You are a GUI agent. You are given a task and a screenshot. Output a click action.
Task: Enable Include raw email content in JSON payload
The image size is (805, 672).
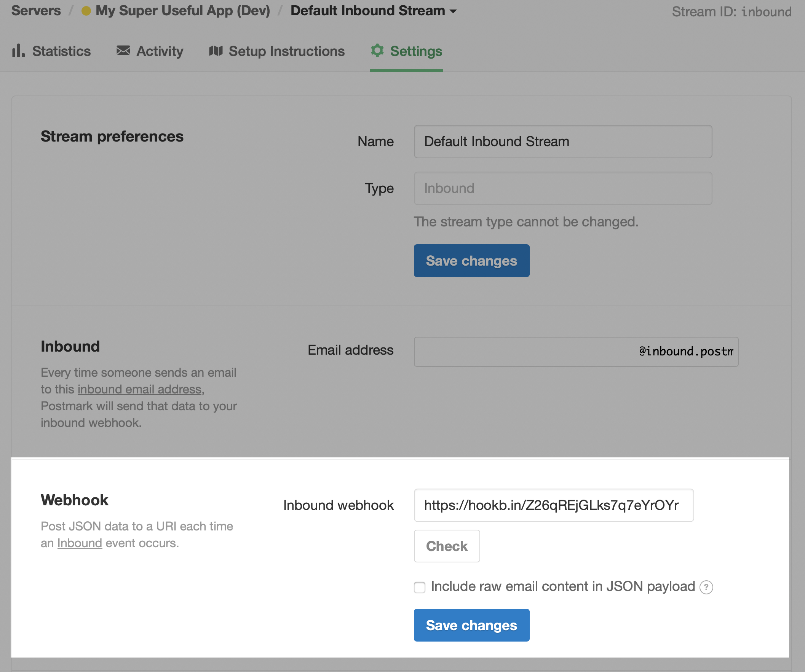(420, 587)
